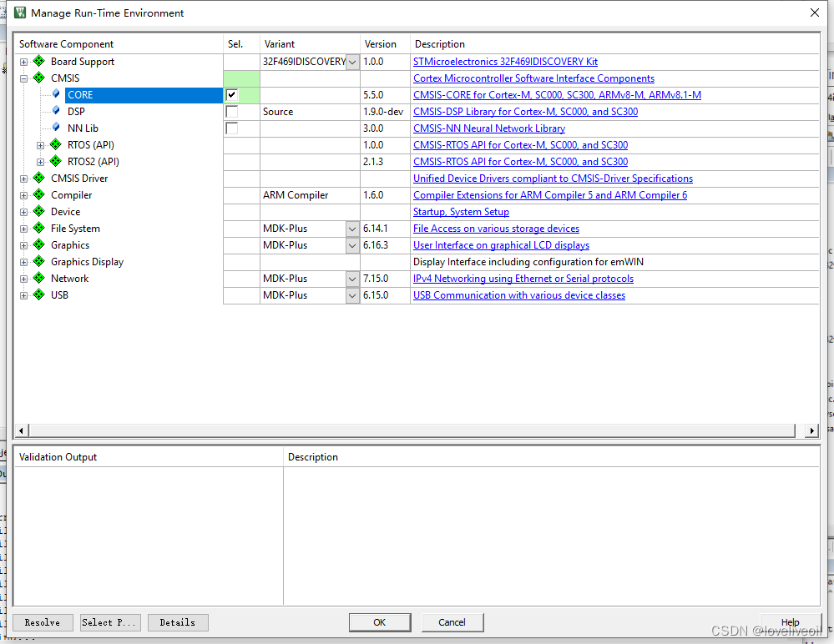Expand the Graphics node
This screenshot has width=834, height=644.
[23, 245]
